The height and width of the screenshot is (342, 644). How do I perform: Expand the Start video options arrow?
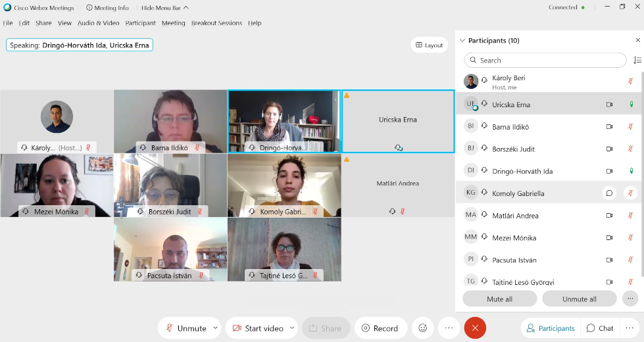point(292,328)
